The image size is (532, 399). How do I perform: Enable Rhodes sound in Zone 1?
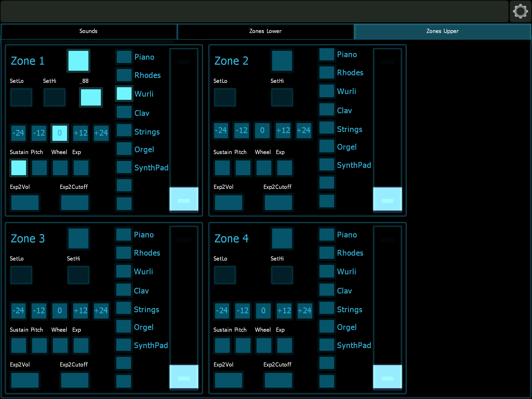[x=124, y=75]
